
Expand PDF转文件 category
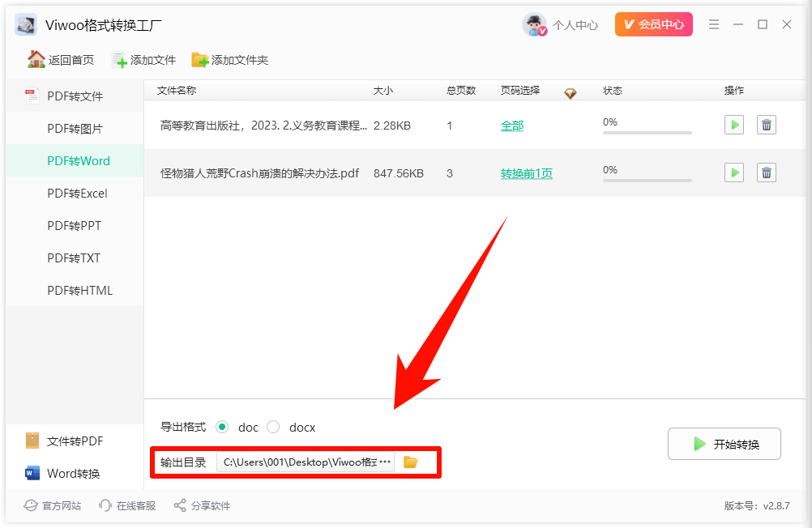[75, 96]
